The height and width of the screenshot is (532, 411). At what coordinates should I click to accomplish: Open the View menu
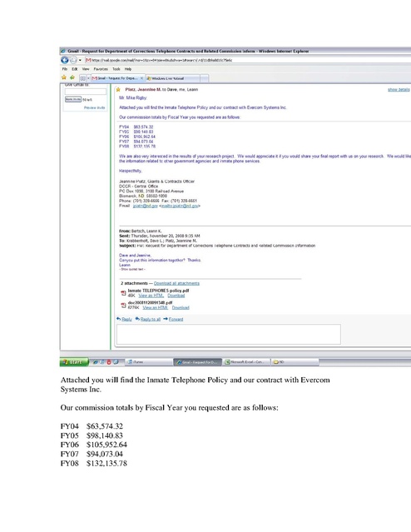[x=86, y=69]
